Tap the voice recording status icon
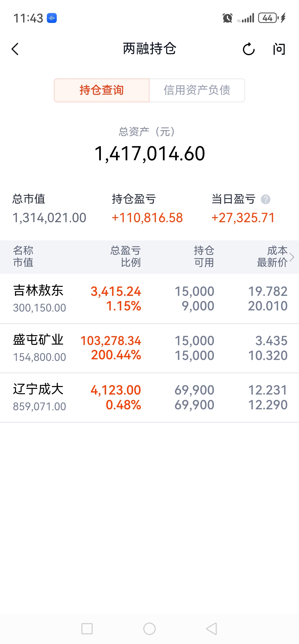This screenshot has width=299, height=644. click(x=52, y=18)
